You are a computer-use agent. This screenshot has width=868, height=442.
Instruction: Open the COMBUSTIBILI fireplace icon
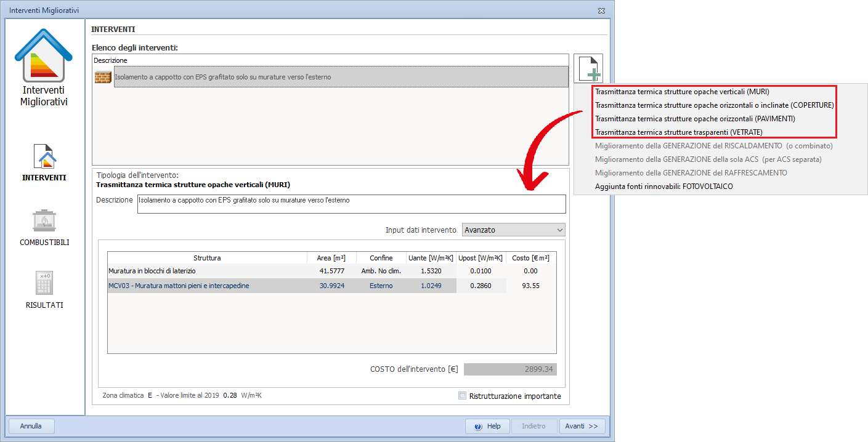[x=44, y=220]
